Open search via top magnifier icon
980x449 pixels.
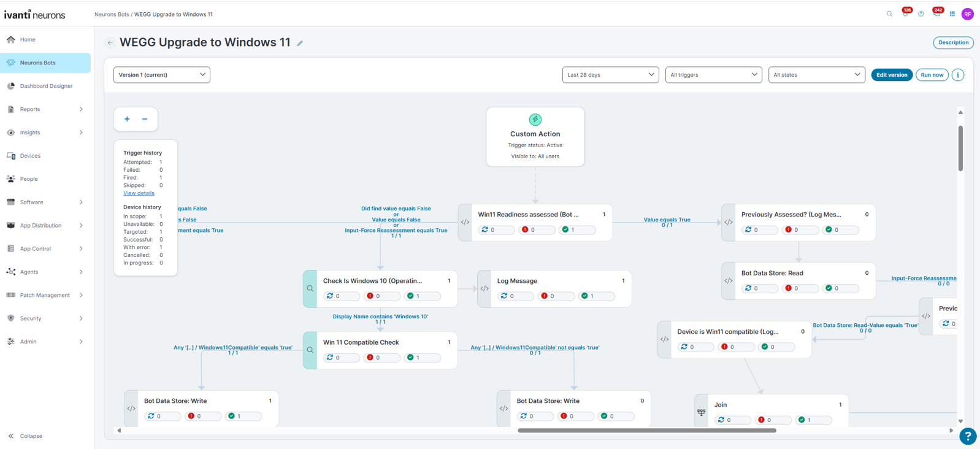pos(889,14)
